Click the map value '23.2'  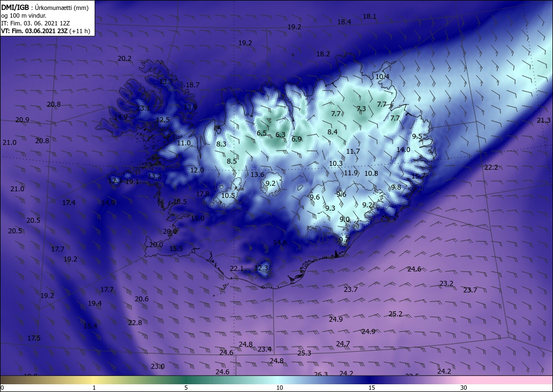tap(446, 284)
